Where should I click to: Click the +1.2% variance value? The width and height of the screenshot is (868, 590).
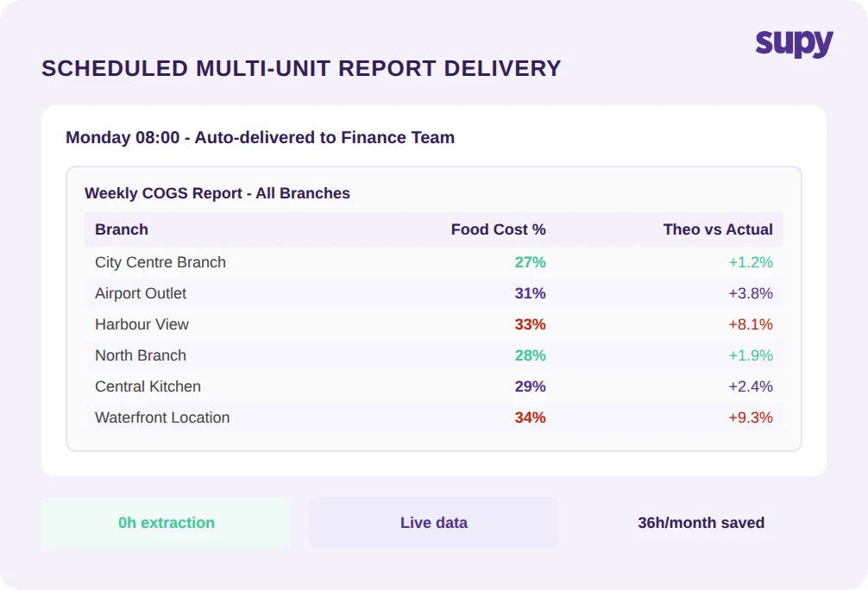(x=751, y=262)
